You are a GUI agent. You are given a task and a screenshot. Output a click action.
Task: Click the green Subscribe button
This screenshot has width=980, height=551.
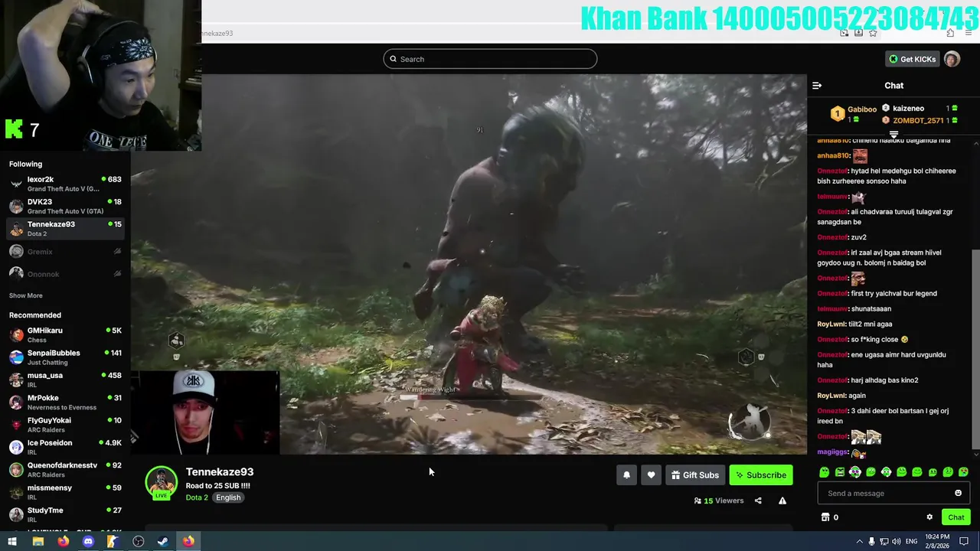click(761, 475)
